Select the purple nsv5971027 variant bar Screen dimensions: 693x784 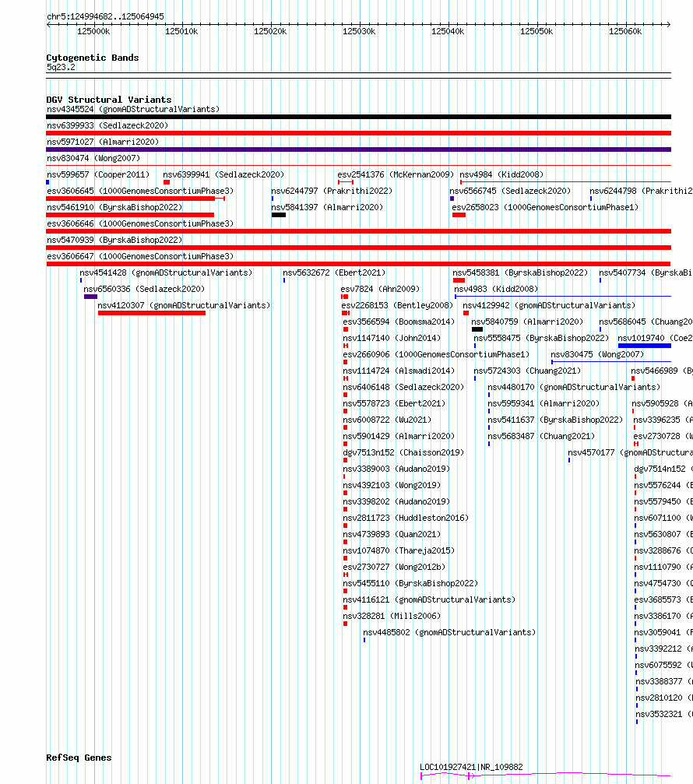[358, 149]
